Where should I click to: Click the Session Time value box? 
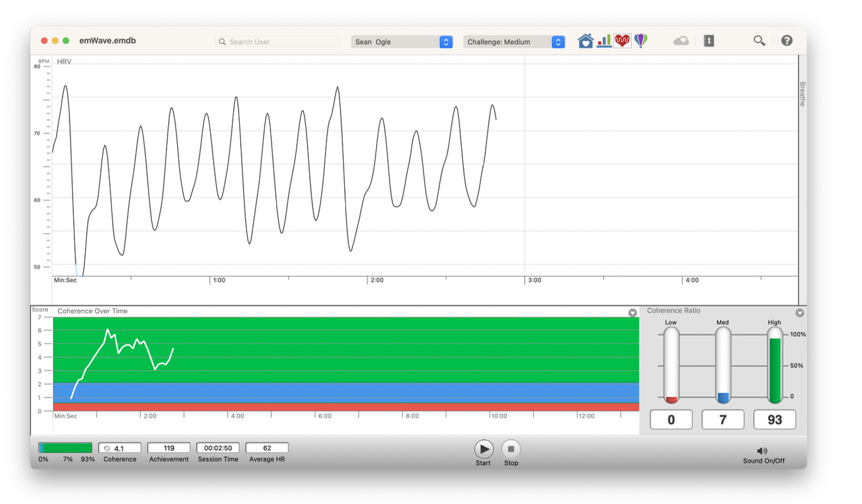coord(218,448)
